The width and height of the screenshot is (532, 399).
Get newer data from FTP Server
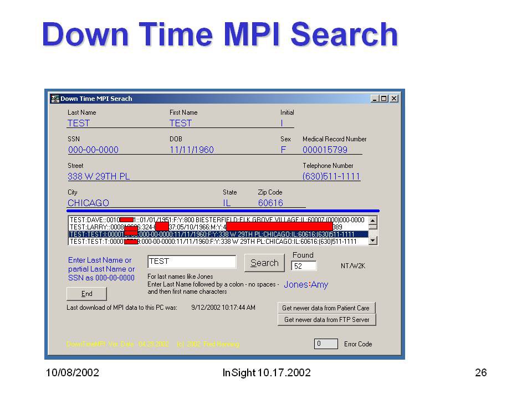pyautogui.click(x=326, y=320)
